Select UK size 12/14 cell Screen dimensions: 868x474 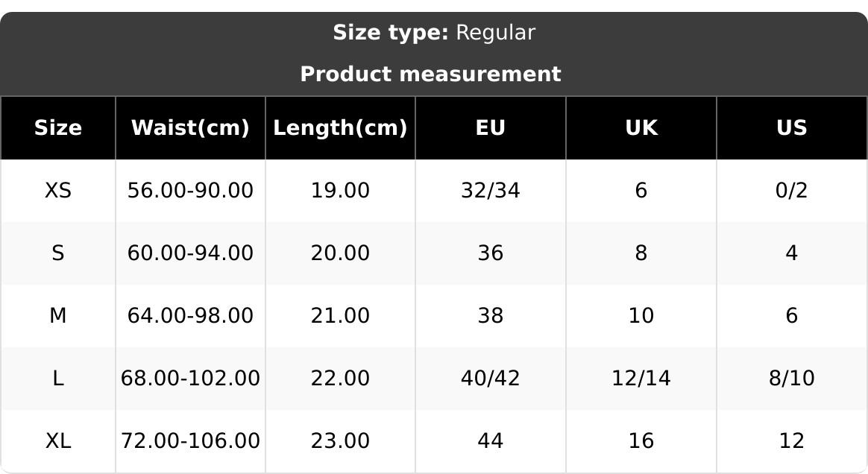(641, 379)
